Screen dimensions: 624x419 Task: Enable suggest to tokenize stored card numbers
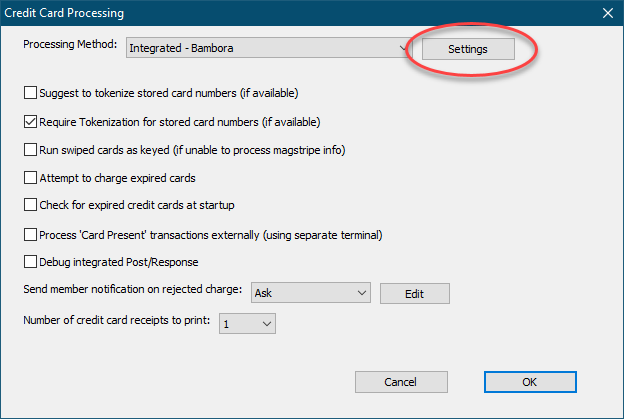point(30,94)
